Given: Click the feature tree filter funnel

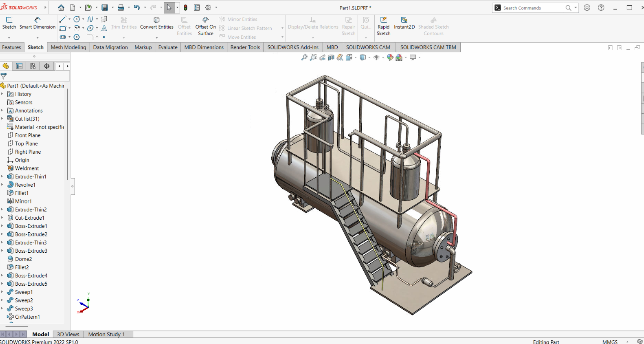Looking at the screenshot, I should pyautogui.click(x=4, y=76).
